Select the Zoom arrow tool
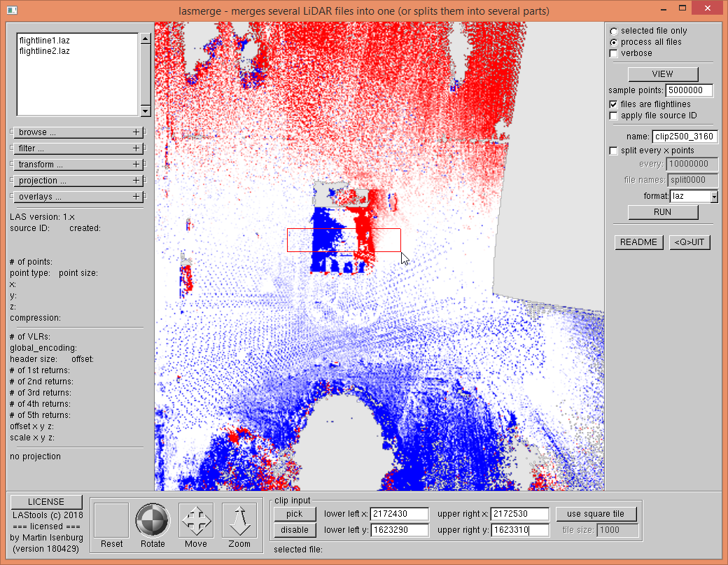This screenshot has width=728, height=565. coord(239,521)
